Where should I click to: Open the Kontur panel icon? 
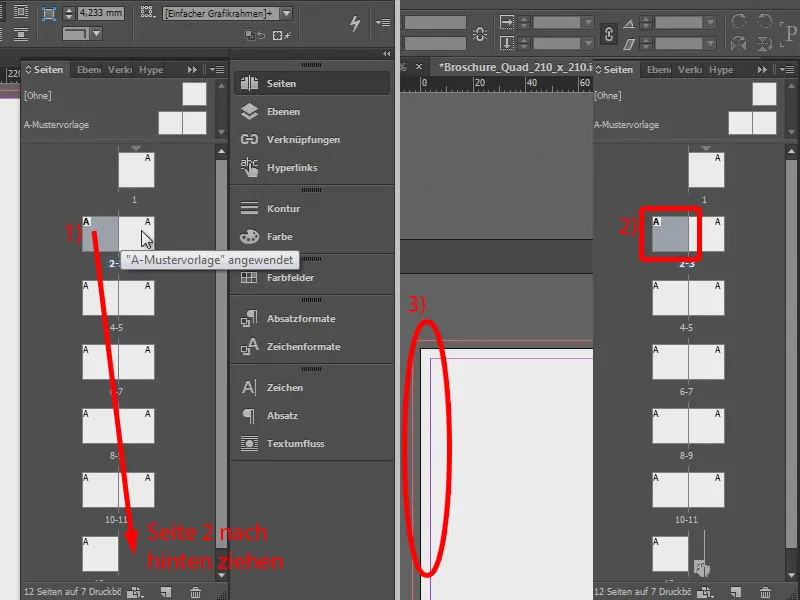(x=280, y=208)
